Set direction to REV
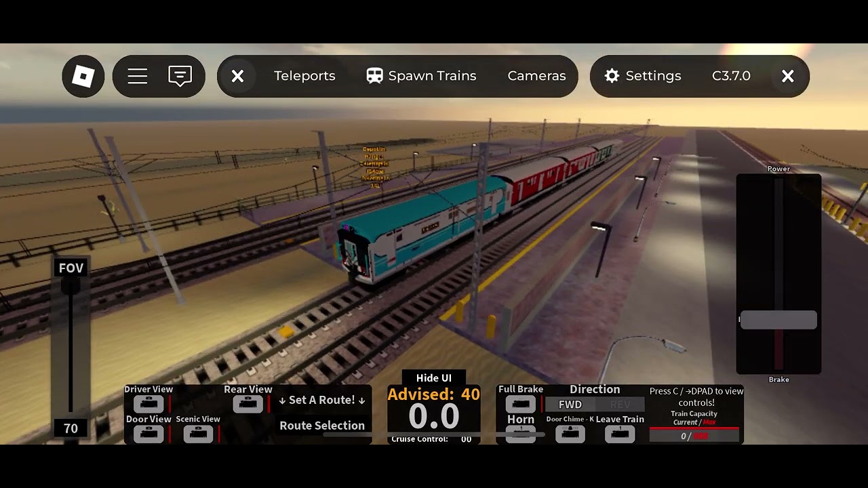Viewport: 868px width, 488px height. 620,404
